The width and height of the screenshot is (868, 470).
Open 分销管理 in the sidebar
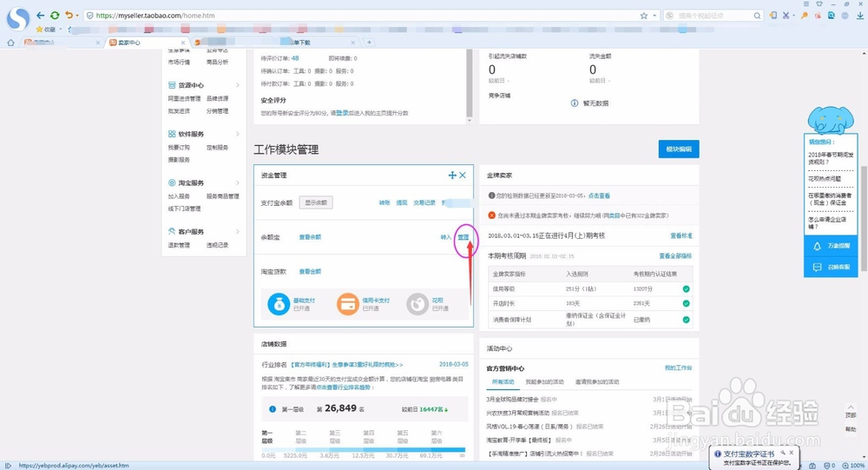pos(218,111)
